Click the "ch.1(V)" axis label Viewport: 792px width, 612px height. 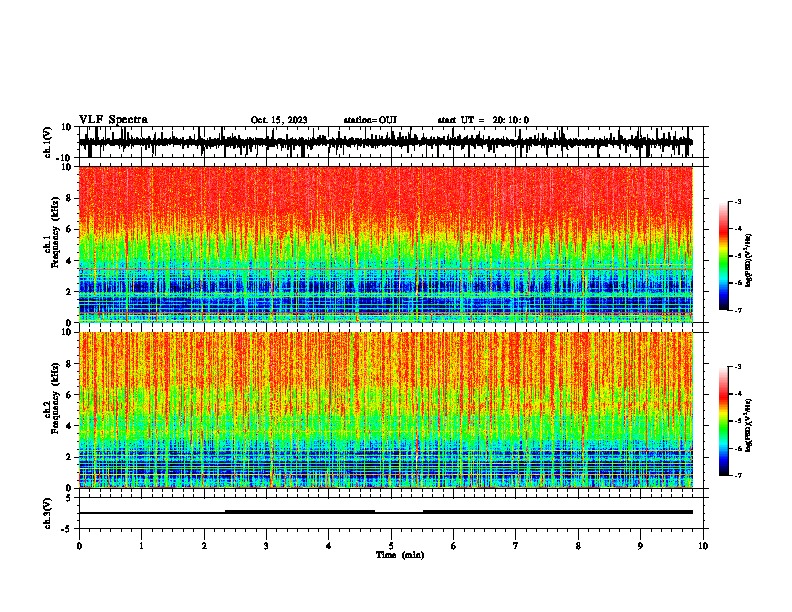tap(48, 142)
